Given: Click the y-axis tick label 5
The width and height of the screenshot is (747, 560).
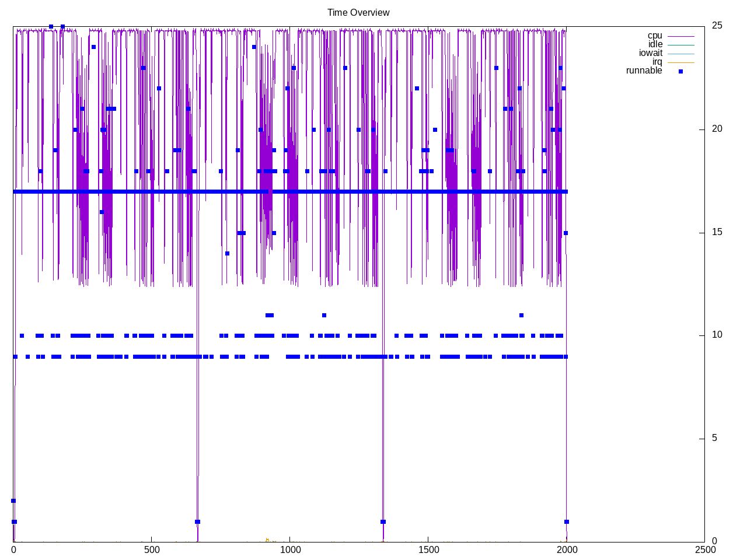Looking at the screenshot, I should (x=714, y=438).
